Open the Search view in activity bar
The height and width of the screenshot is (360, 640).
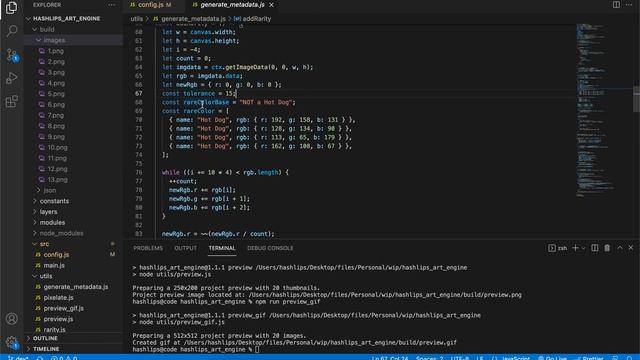(12, 31)
